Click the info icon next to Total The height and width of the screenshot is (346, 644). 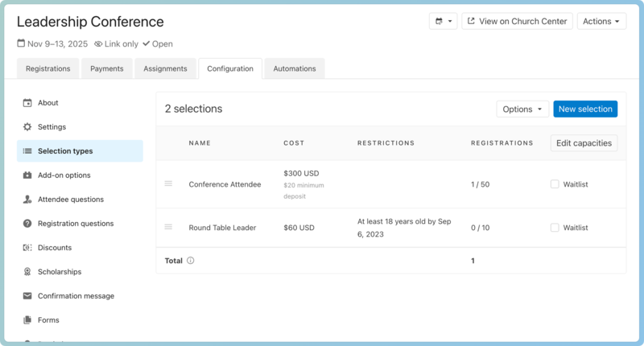191,261
